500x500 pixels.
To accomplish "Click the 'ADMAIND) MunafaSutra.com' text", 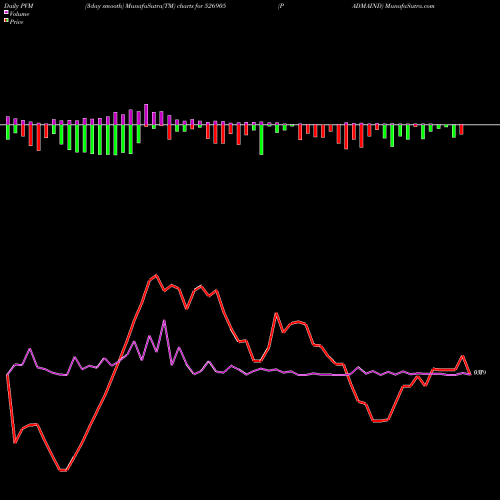I will coord(393,6).
